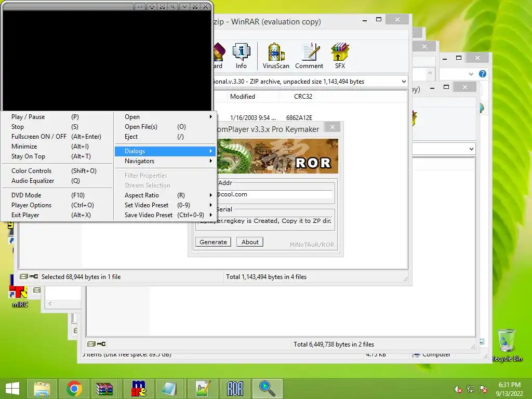Click the Serial output field
This screenshot has width=532, height=399.
264,221
